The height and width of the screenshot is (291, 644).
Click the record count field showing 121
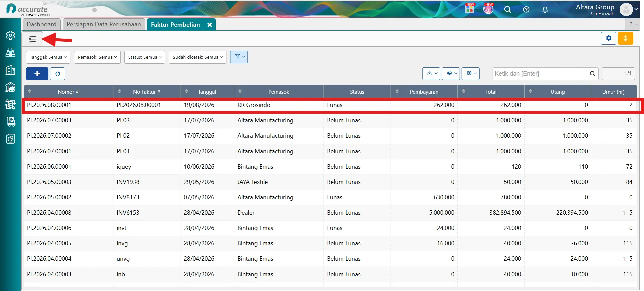click(618, 74)
